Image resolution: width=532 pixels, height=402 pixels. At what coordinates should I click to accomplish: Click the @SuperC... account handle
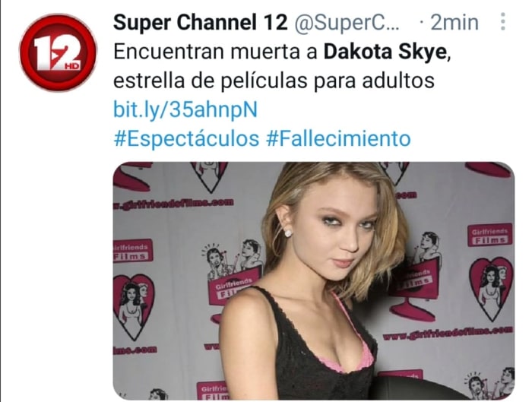(x=347, y=23)
